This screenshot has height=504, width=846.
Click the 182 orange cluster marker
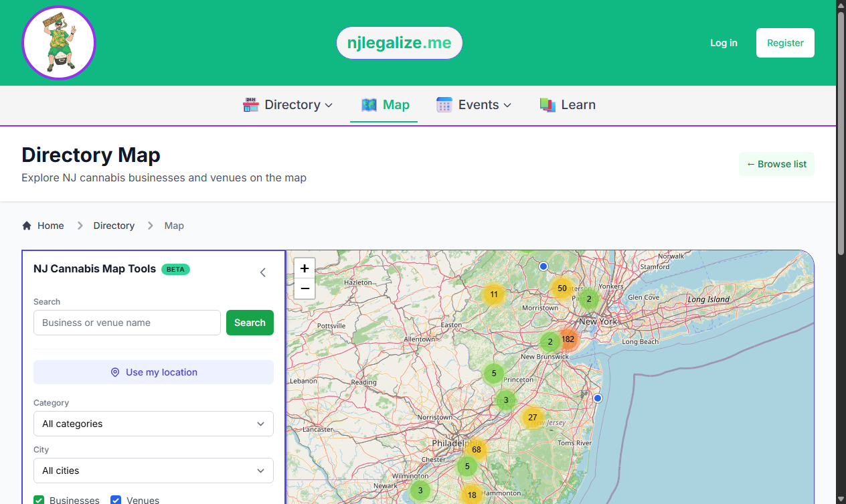(x=568, y=339)
